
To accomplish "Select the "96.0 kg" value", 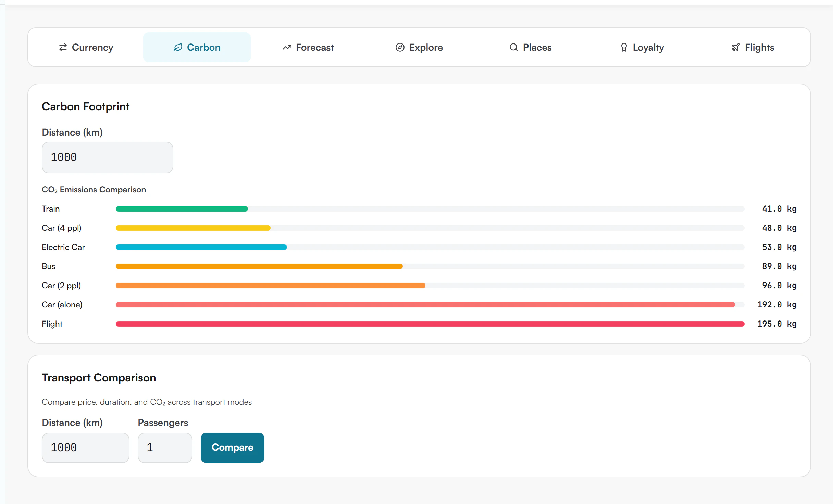I will click(x=779, y=286).
